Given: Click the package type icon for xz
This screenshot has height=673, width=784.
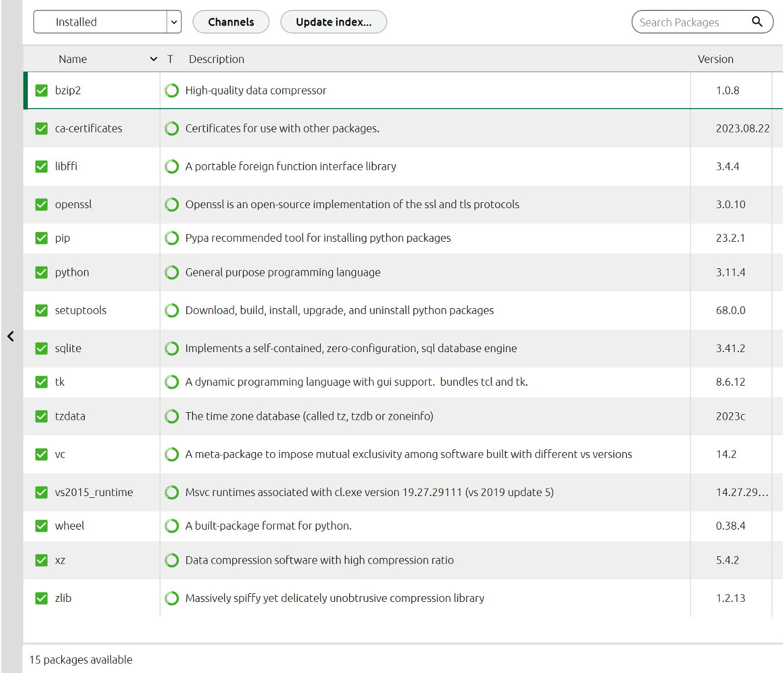Looking at the screenshot, I should (172, 560).
